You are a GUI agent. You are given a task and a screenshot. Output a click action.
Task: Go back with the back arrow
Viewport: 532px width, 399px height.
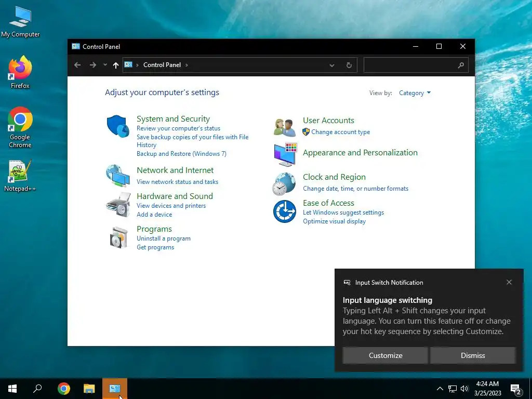[77, 65]
